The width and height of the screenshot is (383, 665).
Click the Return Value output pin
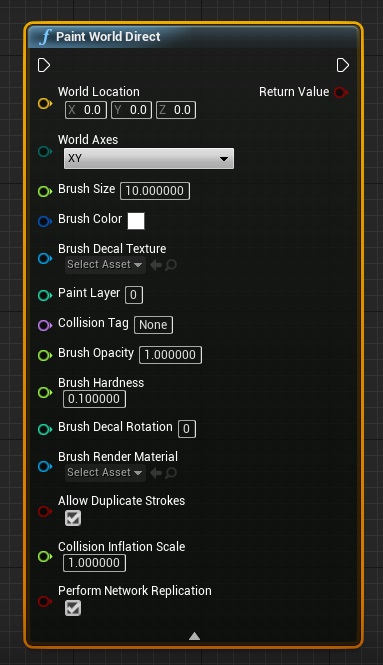click(x=341, y=92)
